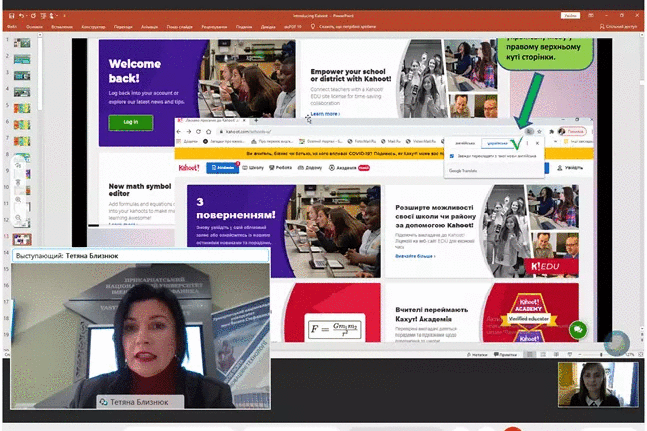The image size is (647, 431).
Task: Click the participant video thumbnail at bottom right
Action: 597,384
